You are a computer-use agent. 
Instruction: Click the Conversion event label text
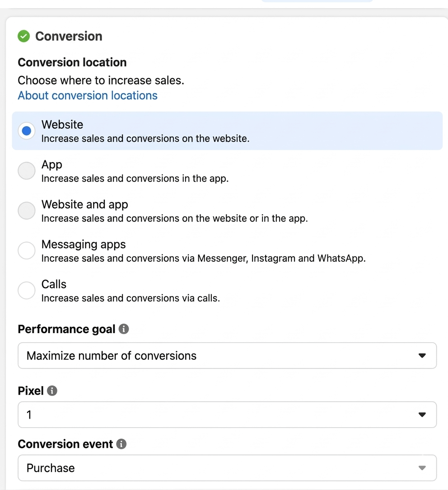pos(65,444)
